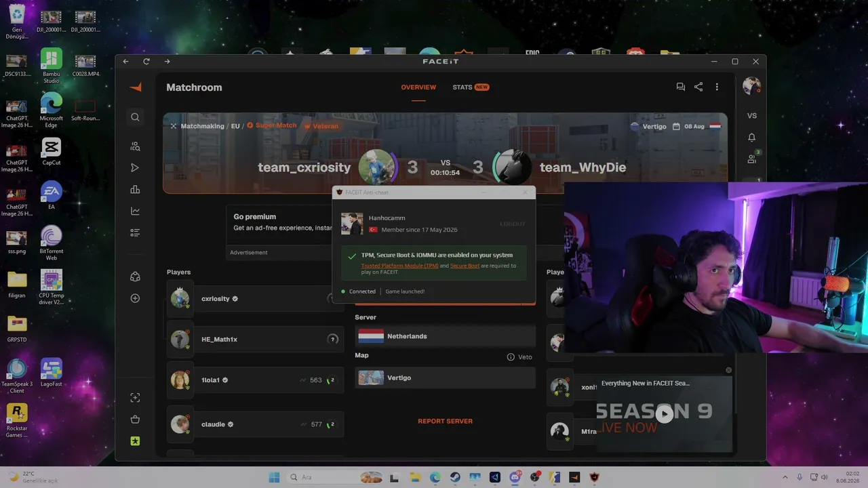Open cxriosity's player row
Image resolution: width=868 pixels, height=488 pixels.
click(x=255, y=298)
